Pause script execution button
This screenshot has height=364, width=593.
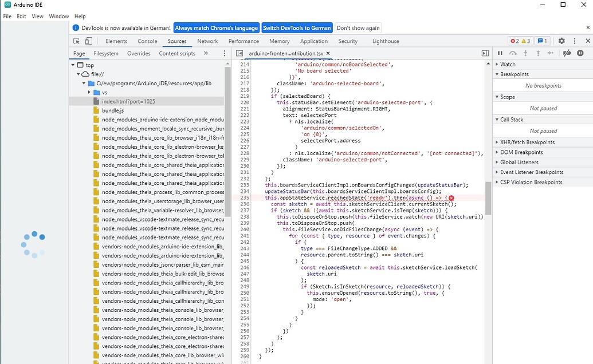500,53
